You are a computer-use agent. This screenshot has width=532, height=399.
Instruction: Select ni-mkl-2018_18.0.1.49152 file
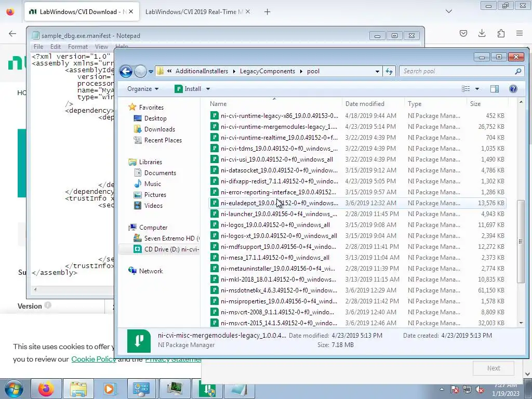point(278,280)
